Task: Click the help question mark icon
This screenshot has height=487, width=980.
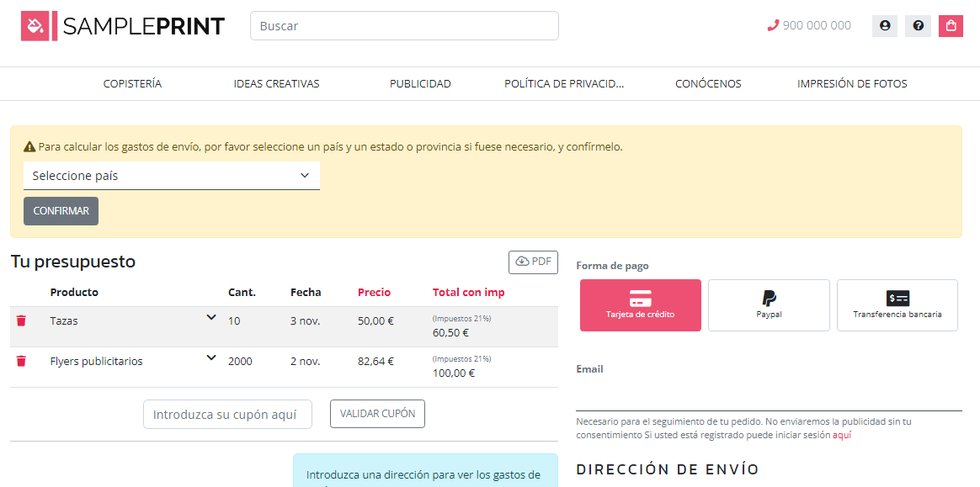Action: [x=918, y=26]
